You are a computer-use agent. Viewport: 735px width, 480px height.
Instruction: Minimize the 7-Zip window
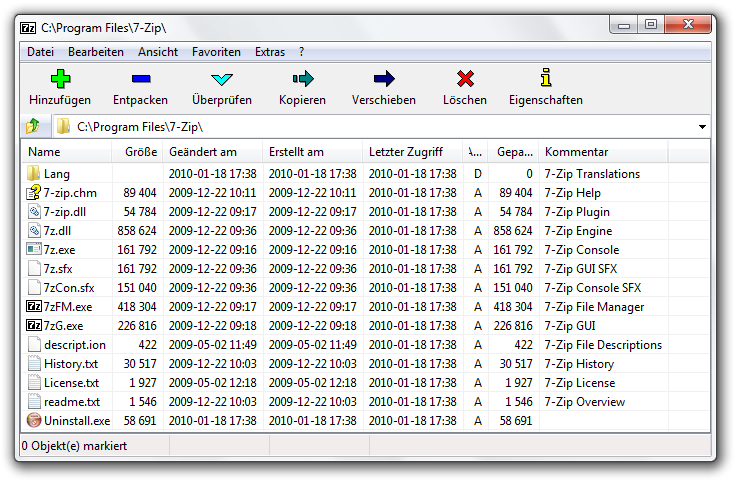pyautogui.click(x=624, y=26)
